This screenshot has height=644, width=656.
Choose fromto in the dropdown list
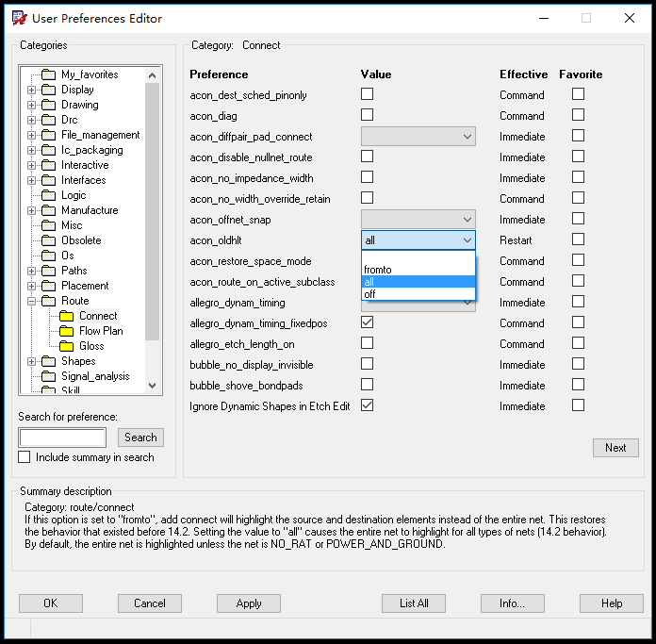418,270
